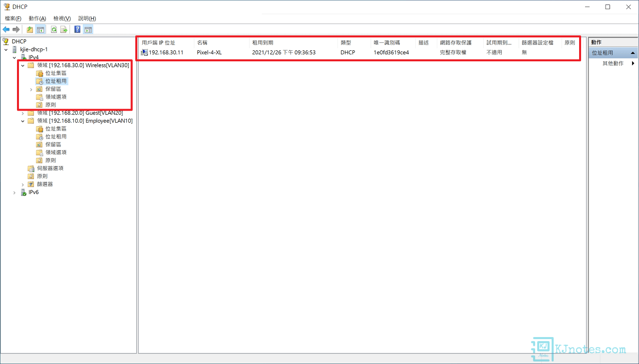Select 位址集區 icon under Wireless[VLAN30]

[x=39, y=73]
